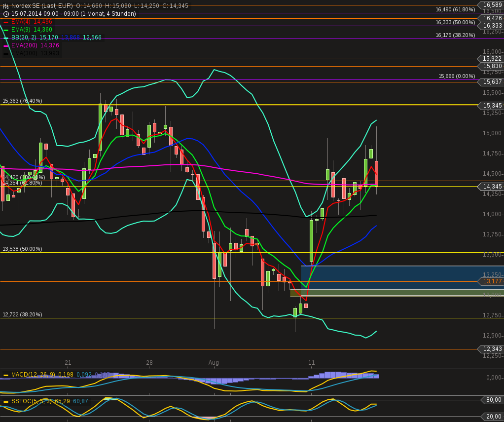
Task: Click the 15,345 price tag
Action: pyautogui.click(x=491, y=106)
